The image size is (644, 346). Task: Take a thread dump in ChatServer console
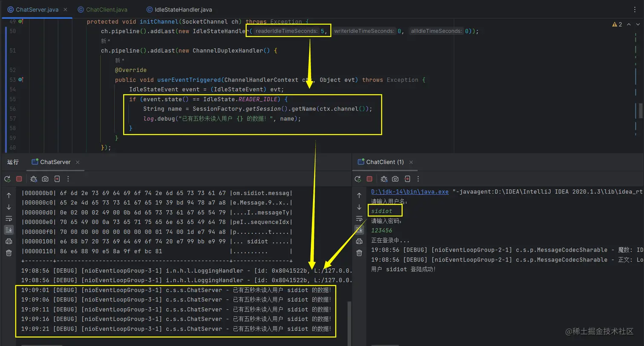coord(45,179)
